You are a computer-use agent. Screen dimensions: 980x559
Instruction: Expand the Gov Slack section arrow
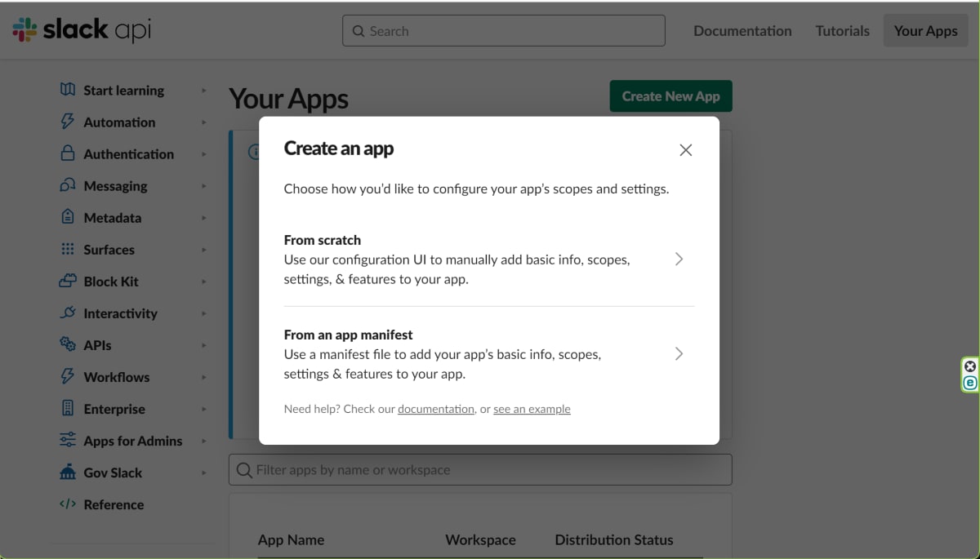(x=203, y=472)
